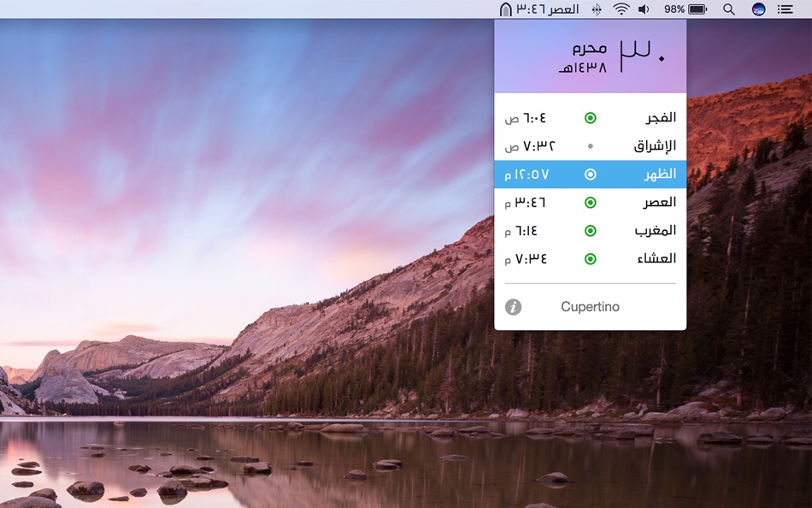Open the Wi-Fi status menu
This screenshot has height=508, width=812.
[x=621, y=9]
